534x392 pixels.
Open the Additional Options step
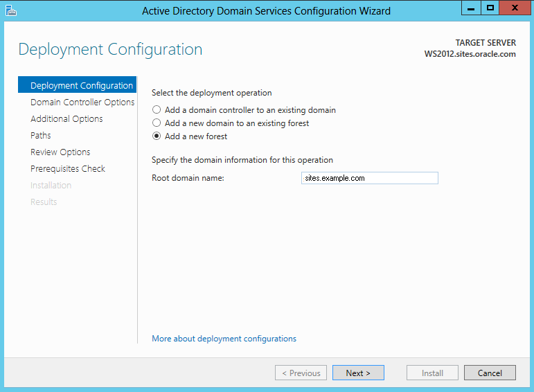(66, 118)
